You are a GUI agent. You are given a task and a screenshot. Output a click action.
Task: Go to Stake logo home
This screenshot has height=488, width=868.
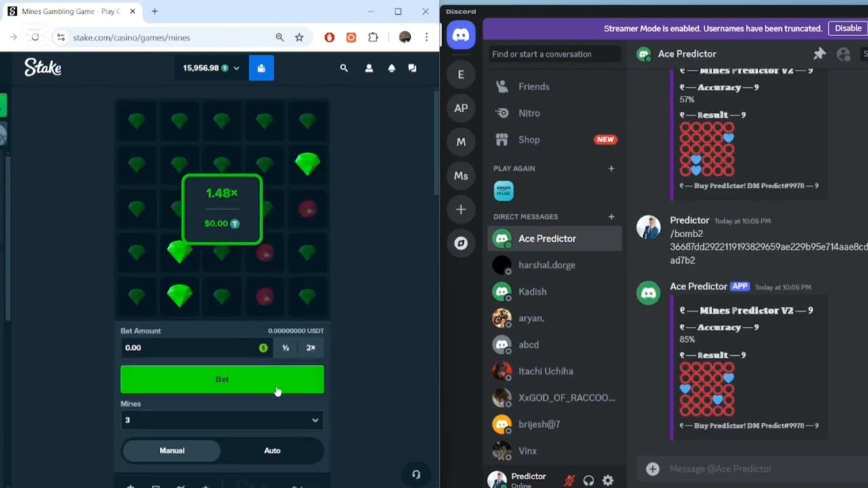[x=43, y=67]
